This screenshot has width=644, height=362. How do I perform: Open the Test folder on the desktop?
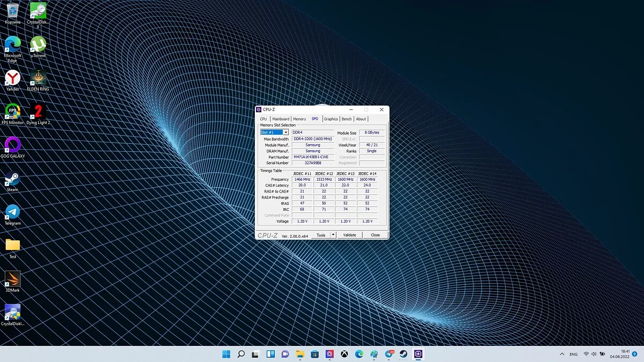[12, 246]
